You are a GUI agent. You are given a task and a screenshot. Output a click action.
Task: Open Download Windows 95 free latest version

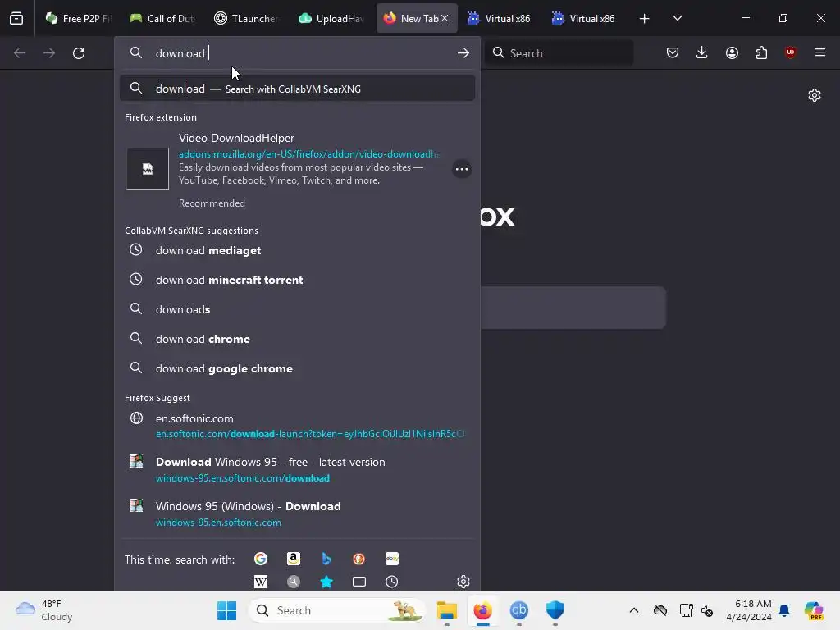click(297, 469)
